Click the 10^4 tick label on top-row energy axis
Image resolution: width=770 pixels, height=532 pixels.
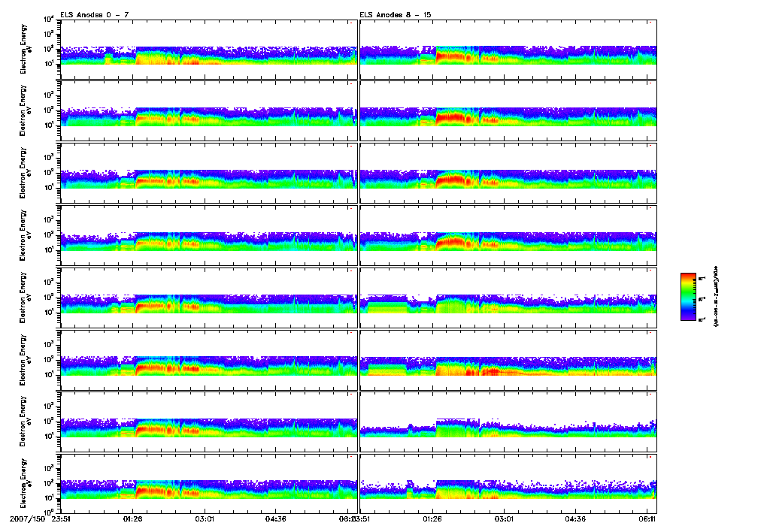tap(49, 20)
